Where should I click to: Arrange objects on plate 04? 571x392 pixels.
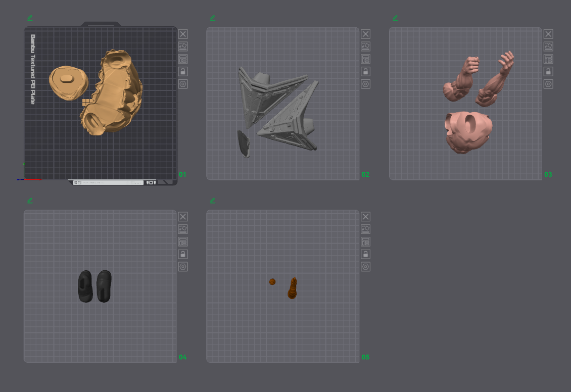(183, 241)
